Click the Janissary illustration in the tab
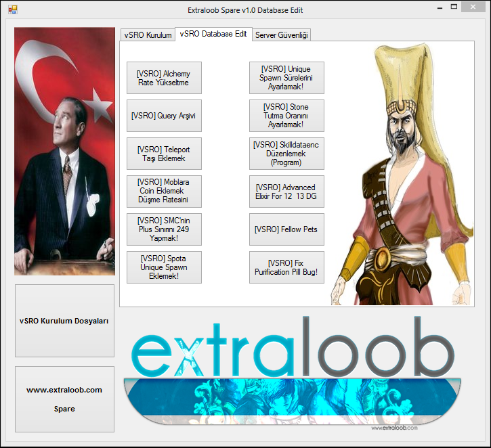Screen dimensions: 491x448 click(402, 174)
